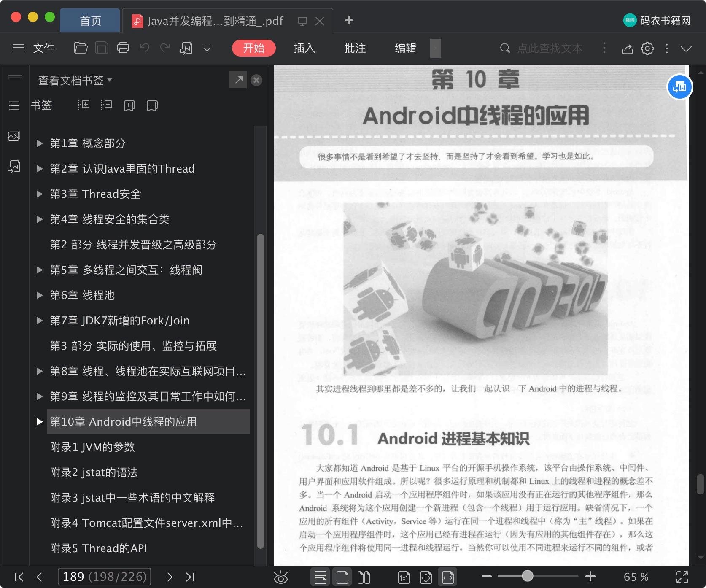Click the document vertical scrollbar thumb

pos(701,484)
